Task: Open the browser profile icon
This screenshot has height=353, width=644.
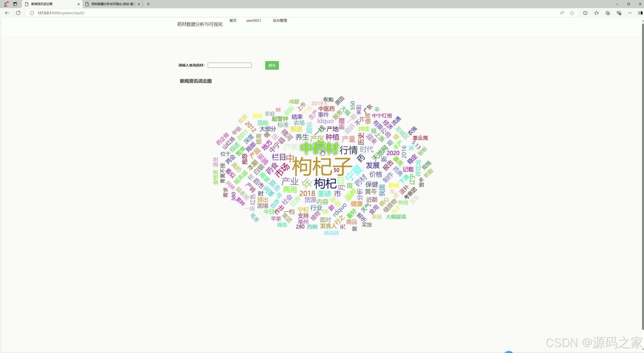Action: click(5, 4)
